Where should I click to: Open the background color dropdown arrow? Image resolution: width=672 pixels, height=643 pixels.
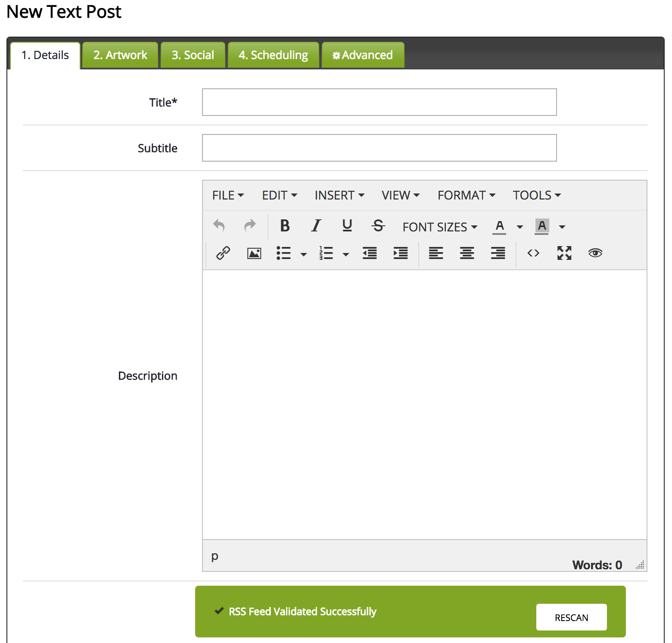562,227
